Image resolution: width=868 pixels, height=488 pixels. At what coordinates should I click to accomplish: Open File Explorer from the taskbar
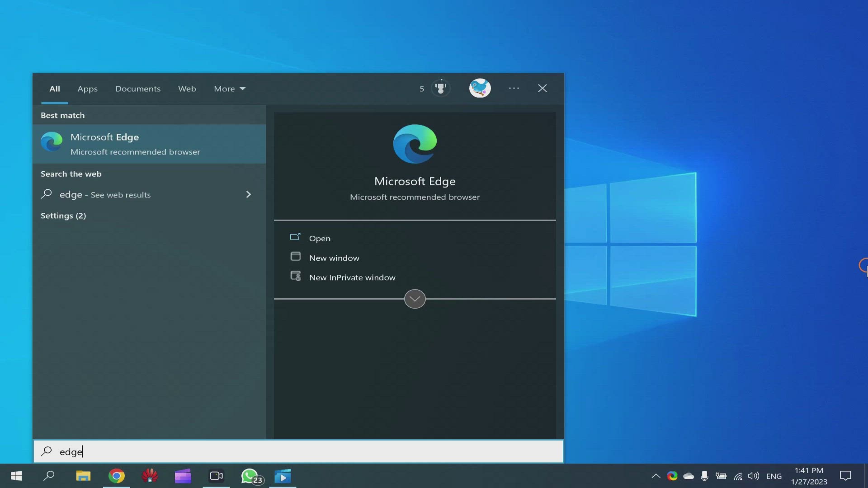(83, 476)
